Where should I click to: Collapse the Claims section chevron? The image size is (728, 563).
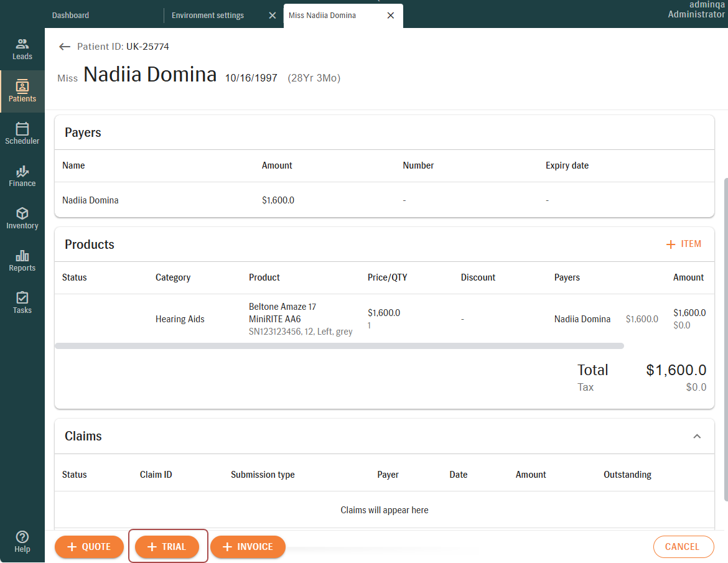pyautogui.click(x=697, y=437)
